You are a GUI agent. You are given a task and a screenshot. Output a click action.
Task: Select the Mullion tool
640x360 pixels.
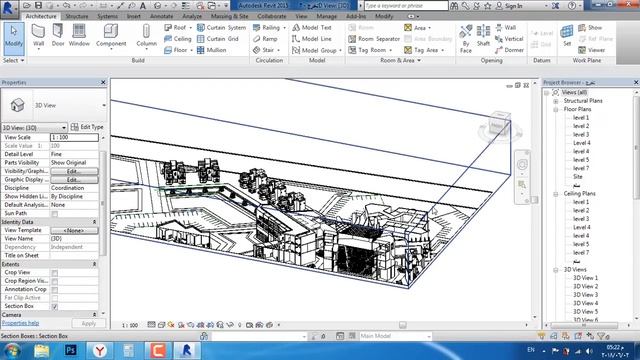tap(211, 50)
